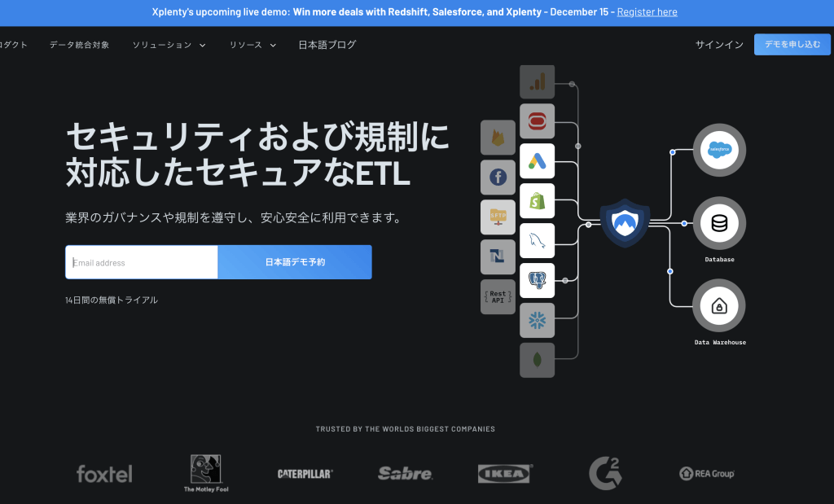Screen dimensions: 834x504
Task: Click the central Xplenty shield icon
Action: [625, 223]
